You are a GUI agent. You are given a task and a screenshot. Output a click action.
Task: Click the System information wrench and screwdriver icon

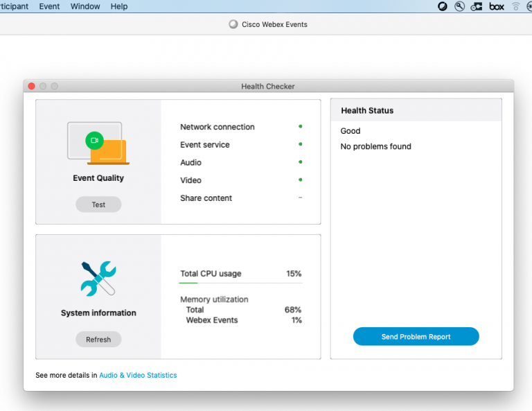tap(98, 279)
